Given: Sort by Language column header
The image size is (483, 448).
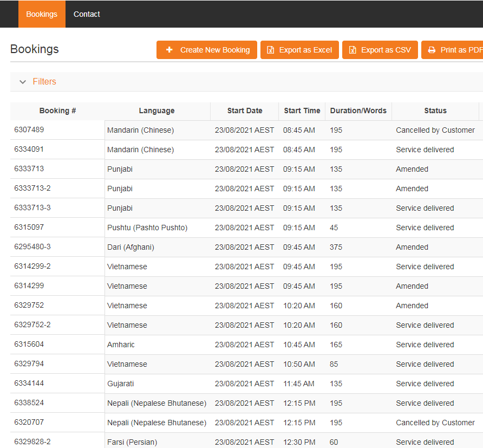Looking at the screenshot, I should pyautogui.click(x=156, y=111).
